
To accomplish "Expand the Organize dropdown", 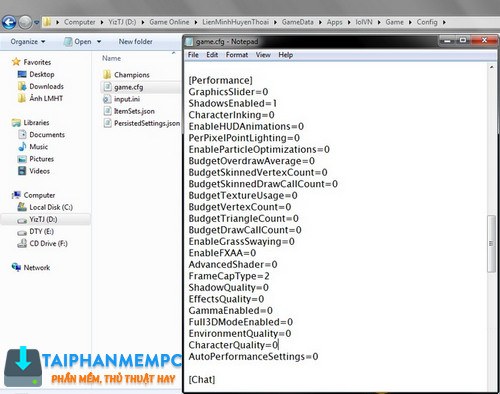I will 28,42.
